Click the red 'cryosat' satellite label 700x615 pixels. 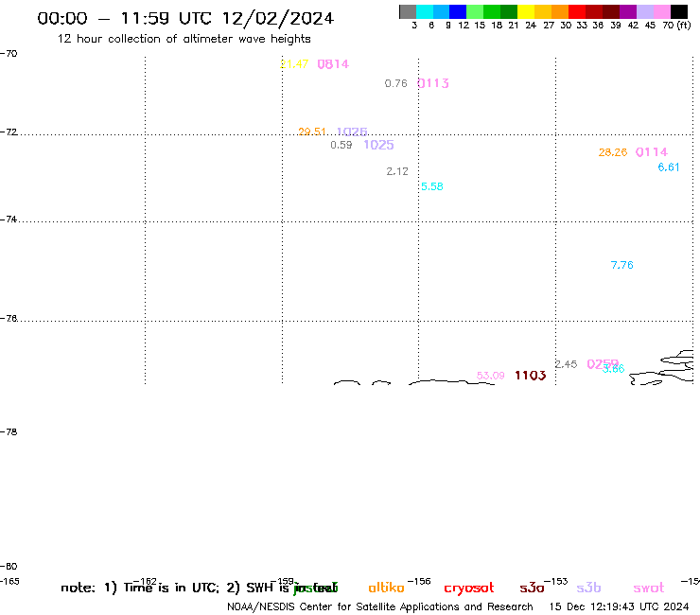click(x=469, y=589)
